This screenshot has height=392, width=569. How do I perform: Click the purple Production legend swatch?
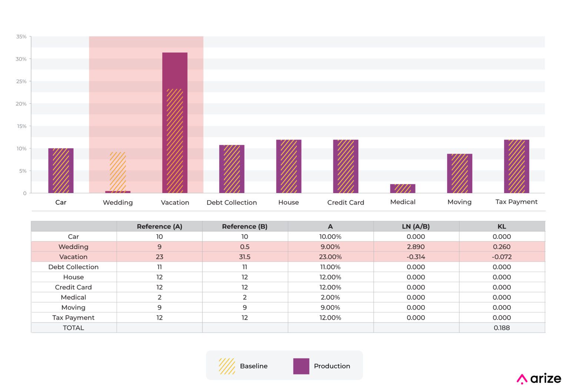301,366
